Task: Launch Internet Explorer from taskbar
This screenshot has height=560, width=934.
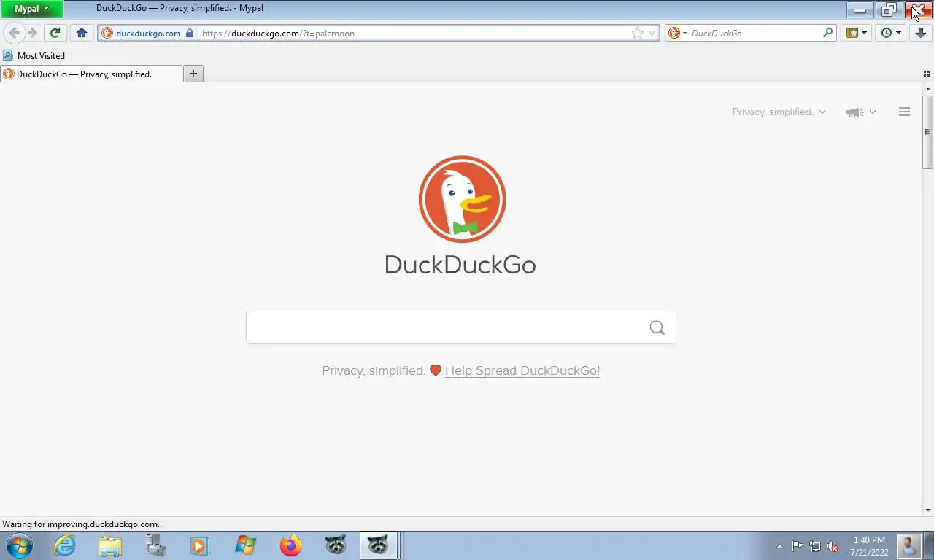Action: pyautogui.click(x=65, y=545)
